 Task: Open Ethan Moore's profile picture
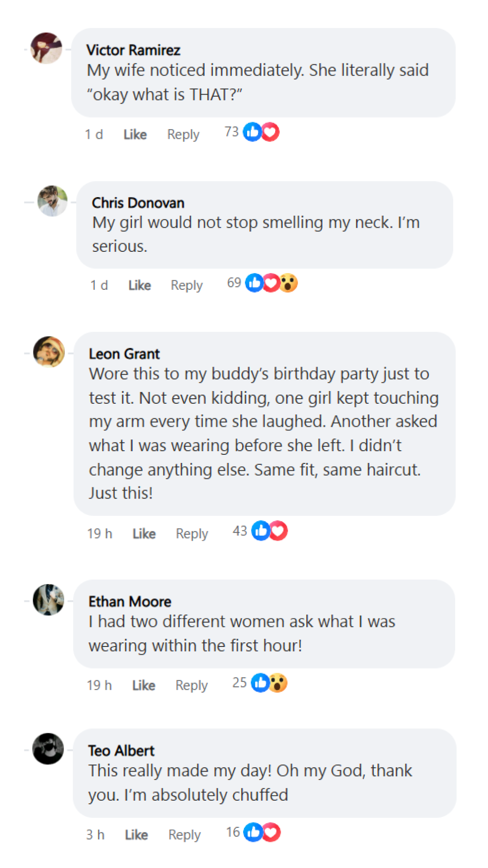click(49, 599)
